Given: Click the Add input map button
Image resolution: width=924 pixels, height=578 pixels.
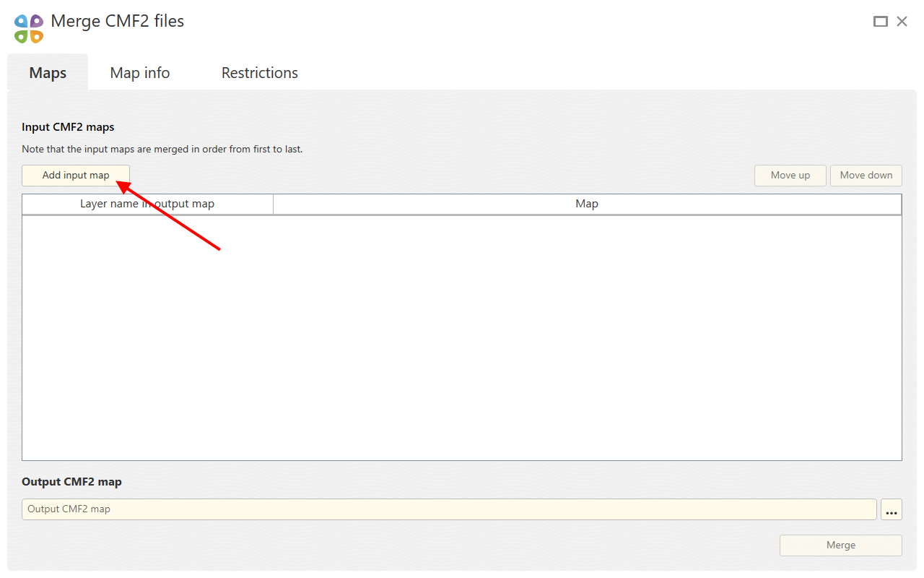Looking at the screenshot, I should tap(76, 176).
